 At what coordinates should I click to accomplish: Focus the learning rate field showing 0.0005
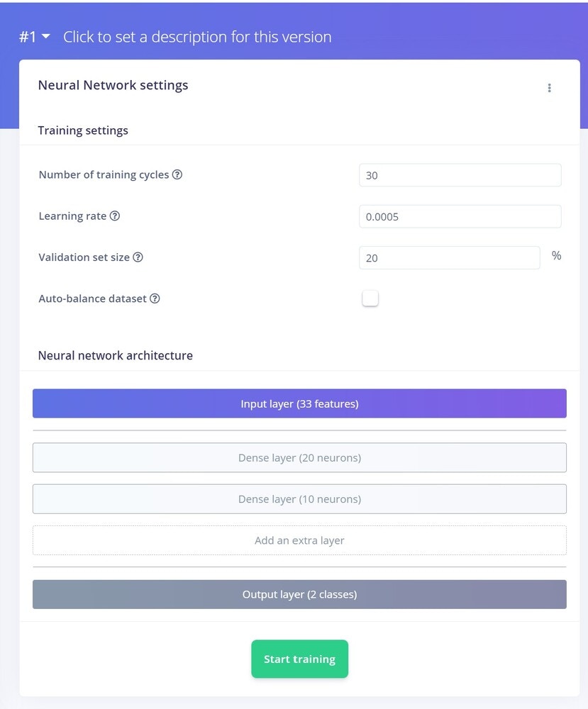point(460,216)
